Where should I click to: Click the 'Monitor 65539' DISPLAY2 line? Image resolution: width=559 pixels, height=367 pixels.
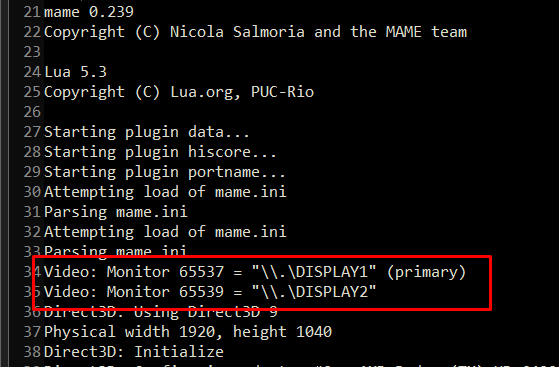210,292
